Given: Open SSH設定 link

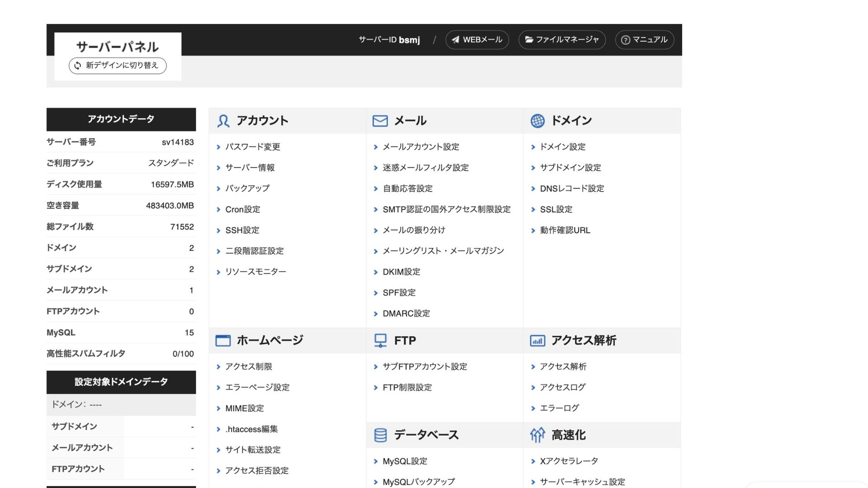Looking at the screenshot, I should click(x=242, y=230).
